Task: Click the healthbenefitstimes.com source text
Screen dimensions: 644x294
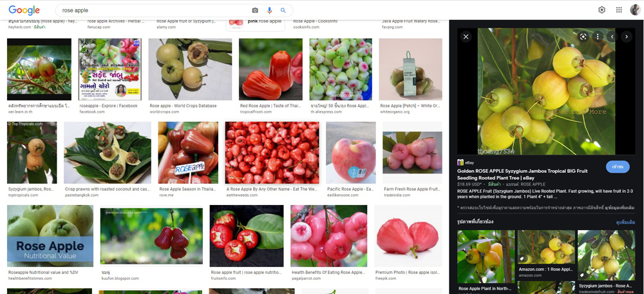Action: click(x=30, y=279)
